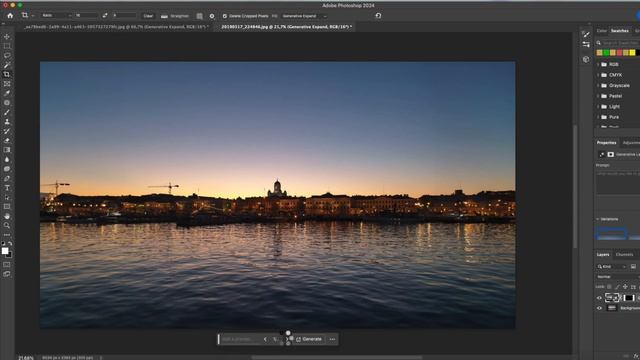Switch to 20180317_224846.jpg document tab
The image size is (640, 360).
point(286,27)
